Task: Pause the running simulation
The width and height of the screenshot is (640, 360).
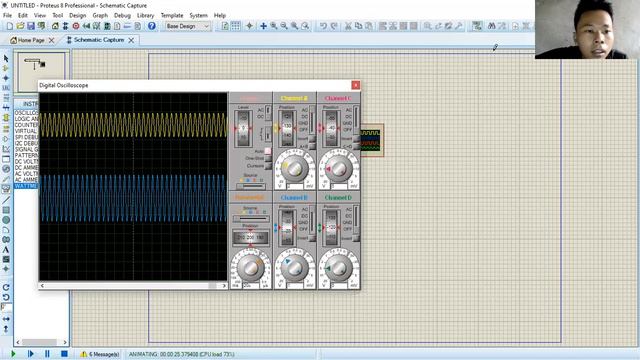Action: pos(47,354)
